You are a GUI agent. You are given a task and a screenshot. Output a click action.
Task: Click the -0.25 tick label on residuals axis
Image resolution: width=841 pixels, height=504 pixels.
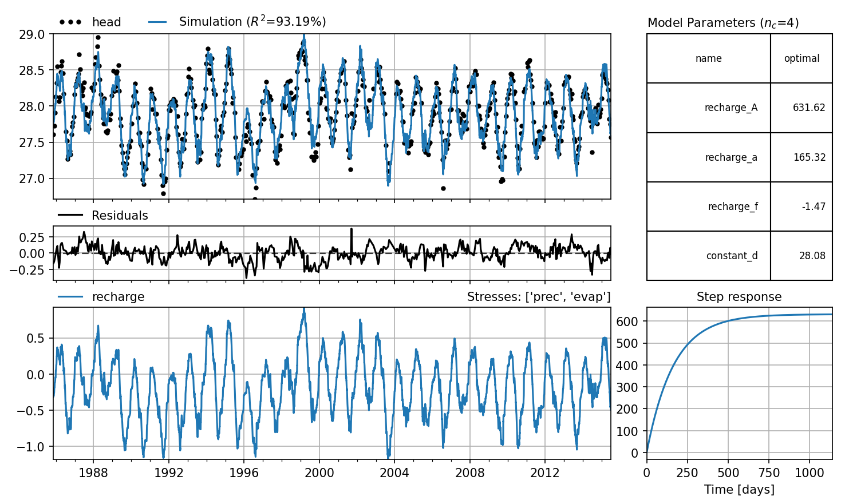27,270
